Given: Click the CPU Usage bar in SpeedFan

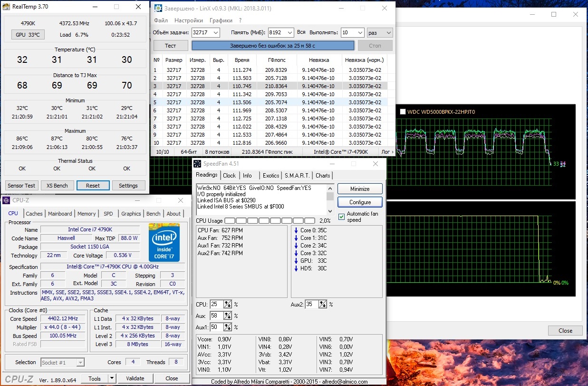Looking at the screenshot, I should [x=270, y=221].
